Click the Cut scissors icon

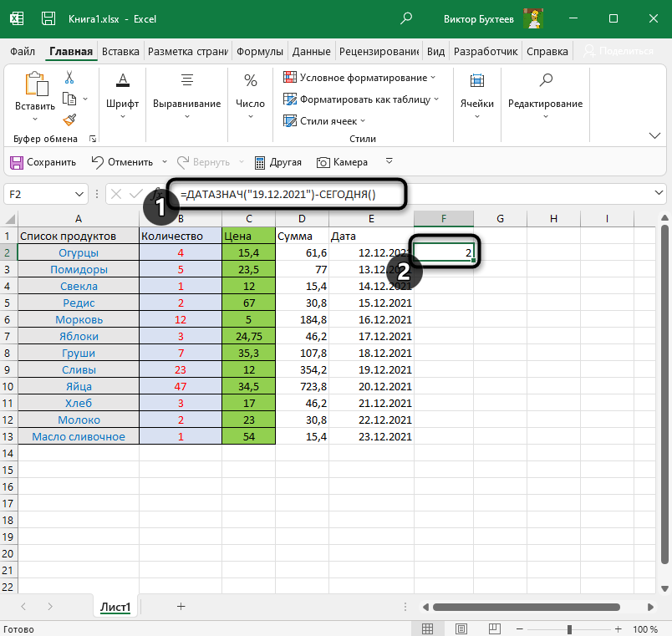click(69, 78)
